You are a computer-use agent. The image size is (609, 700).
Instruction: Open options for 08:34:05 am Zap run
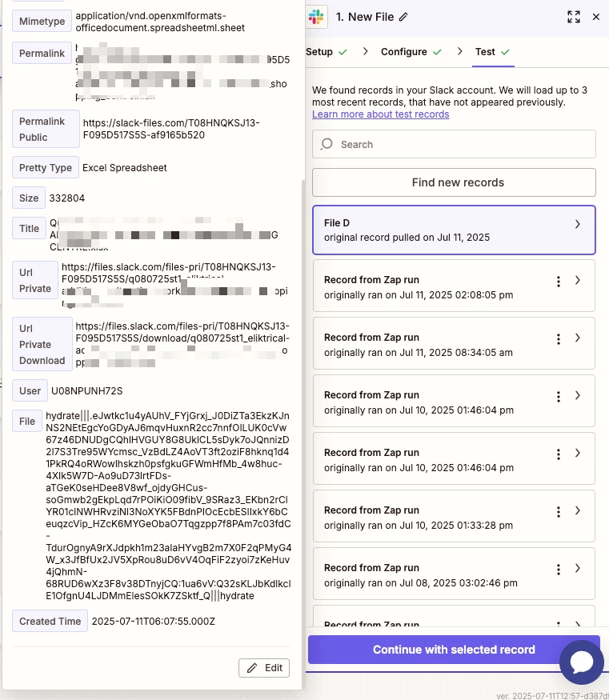[x=558, y=339]
